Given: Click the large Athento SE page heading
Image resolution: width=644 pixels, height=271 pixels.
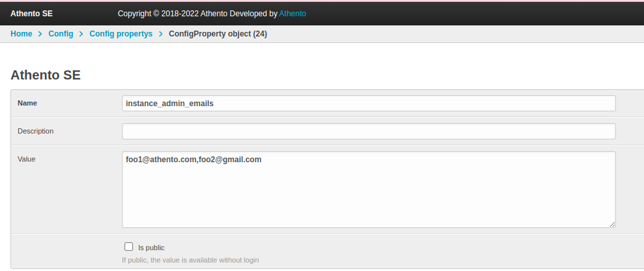Looking at the screenshot, I should [46, 75].
